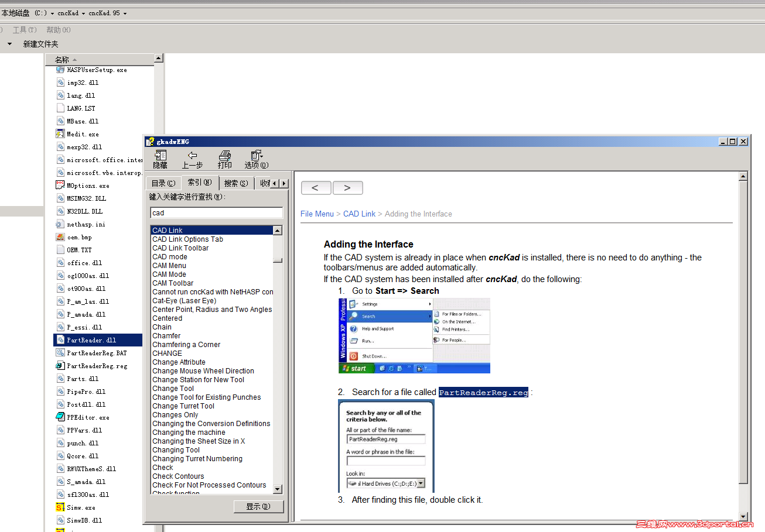Select the imp32.dll file icon
The width and height of the screenshot is (765, 532).
60,83
